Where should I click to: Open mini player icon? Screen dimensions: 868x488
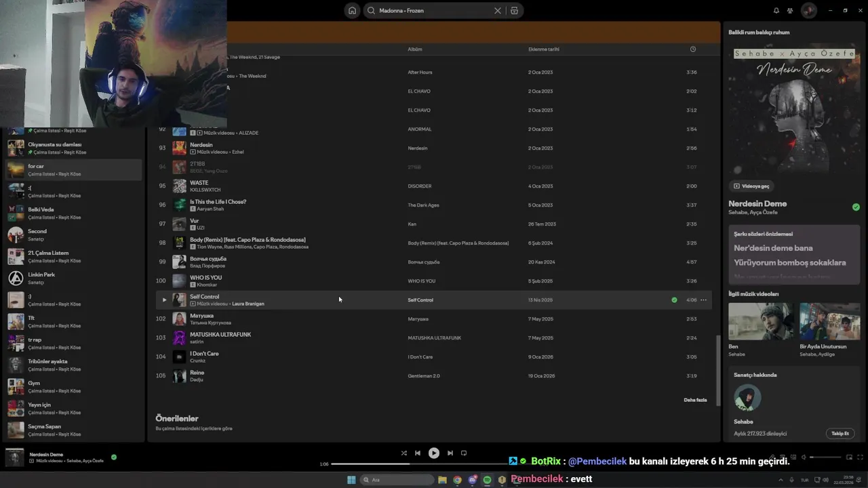(x=848, y=457)
